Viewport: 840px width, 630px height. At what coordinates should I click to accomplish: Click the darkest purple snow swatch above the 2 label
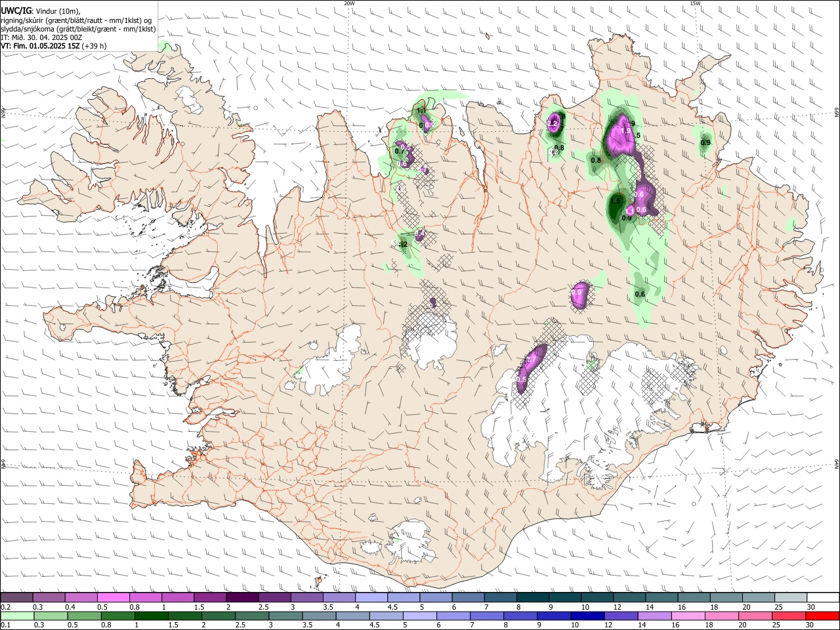click(x=242, y=598)
